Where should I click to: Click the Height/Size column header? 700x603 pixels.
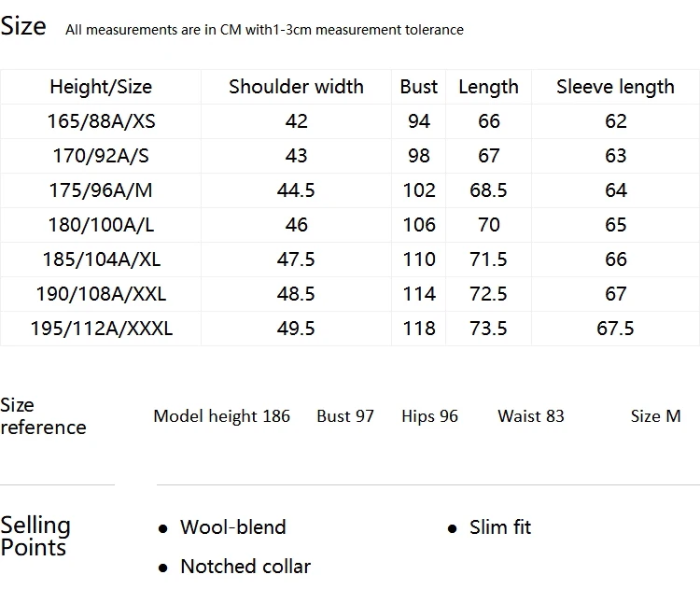pyautogui.click(x=101, y=87)
